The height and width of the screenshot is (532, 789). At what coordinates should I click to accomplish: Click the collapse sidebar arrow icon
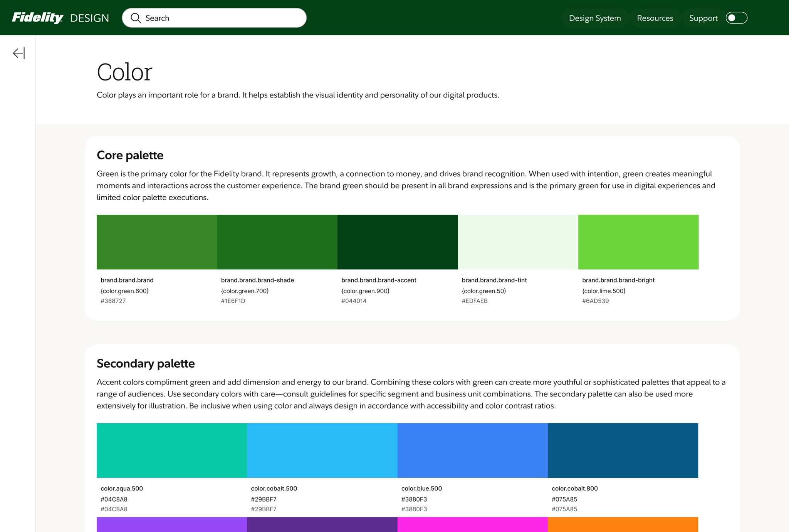[19, 53]
